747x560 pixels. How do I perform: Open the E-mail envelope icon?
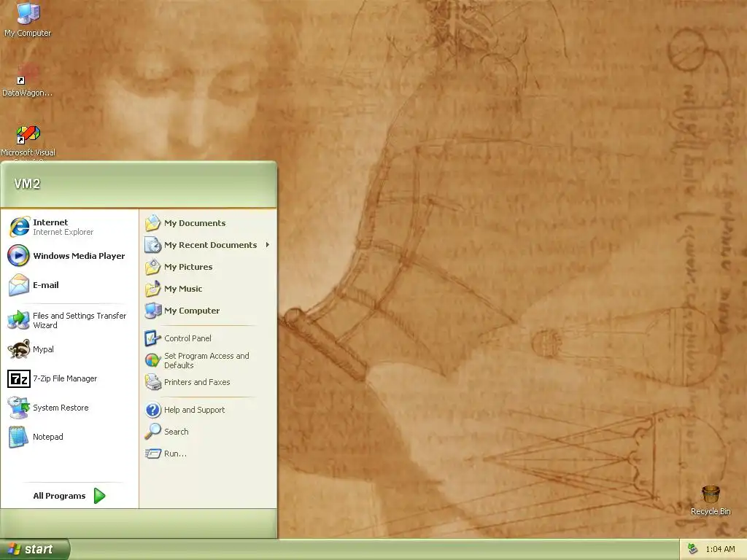point(18,285)
